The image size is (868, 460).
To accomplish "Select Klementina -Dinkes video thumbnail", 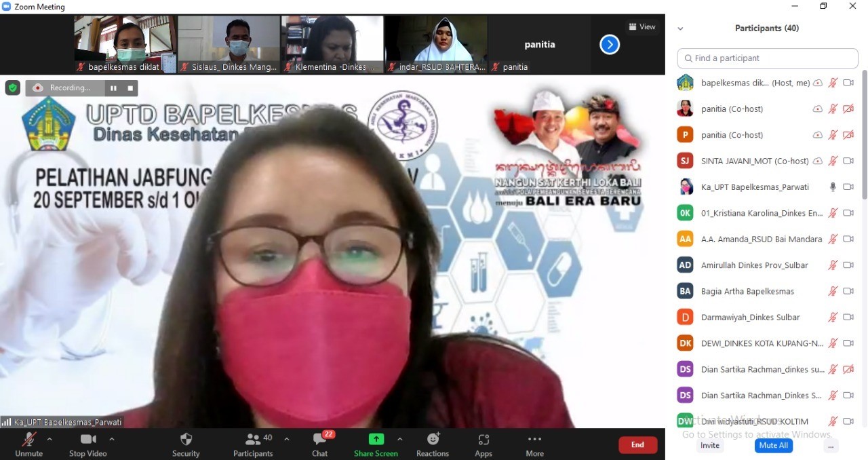I will 332,44.
